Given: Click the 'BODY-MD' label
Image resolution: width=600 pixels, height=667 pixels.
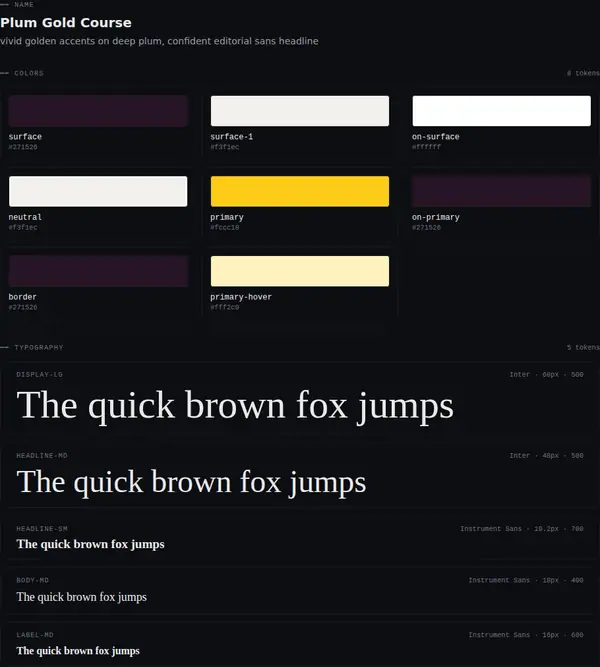Looking at the screenshot, I should point(32,580).
